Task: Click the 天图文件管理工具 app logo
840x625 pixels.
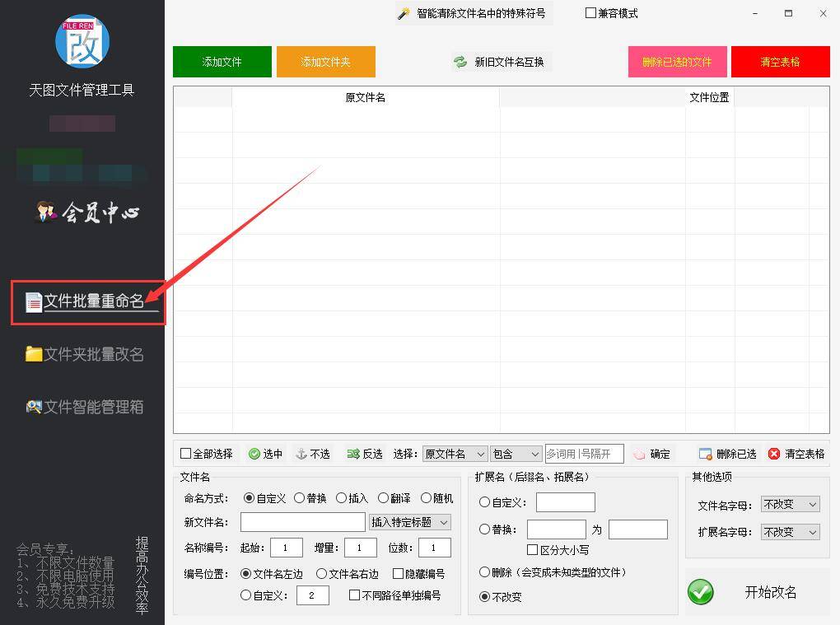Action: [x=82, y=40]
